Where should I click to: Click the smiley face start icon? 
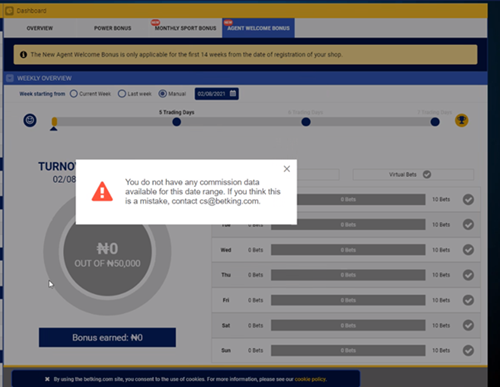point(30,120)
